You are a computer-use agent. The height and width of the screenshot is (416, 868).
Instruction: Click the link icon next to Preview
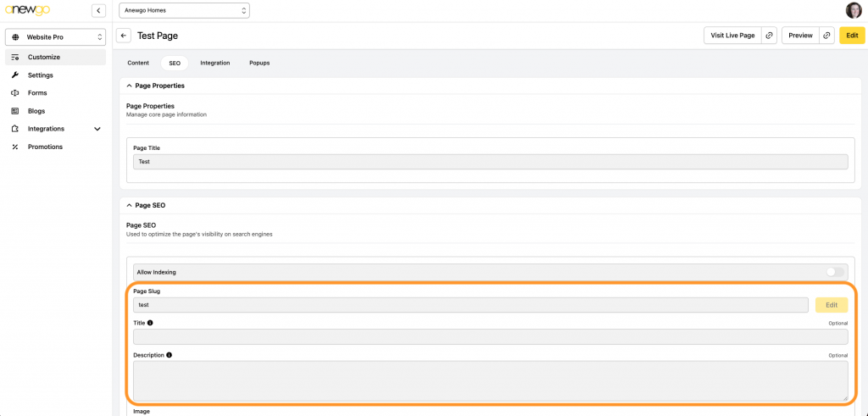826,36
